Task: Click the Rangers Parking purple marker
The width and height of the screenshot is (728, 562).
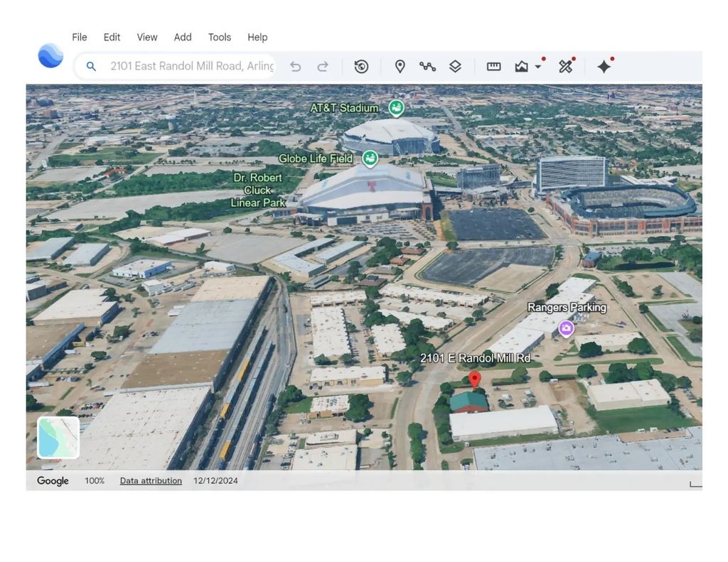Action: click(x=565, y=328)
